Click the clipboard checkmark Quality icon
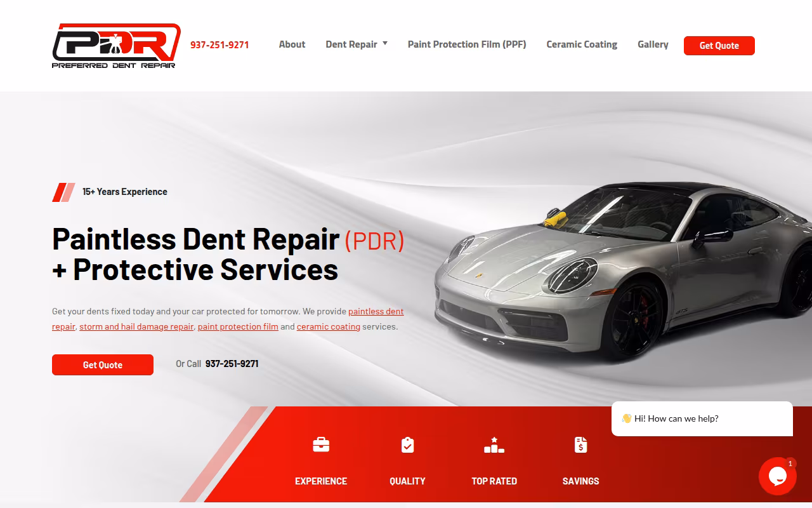812x508 pixels. (408, 444)
